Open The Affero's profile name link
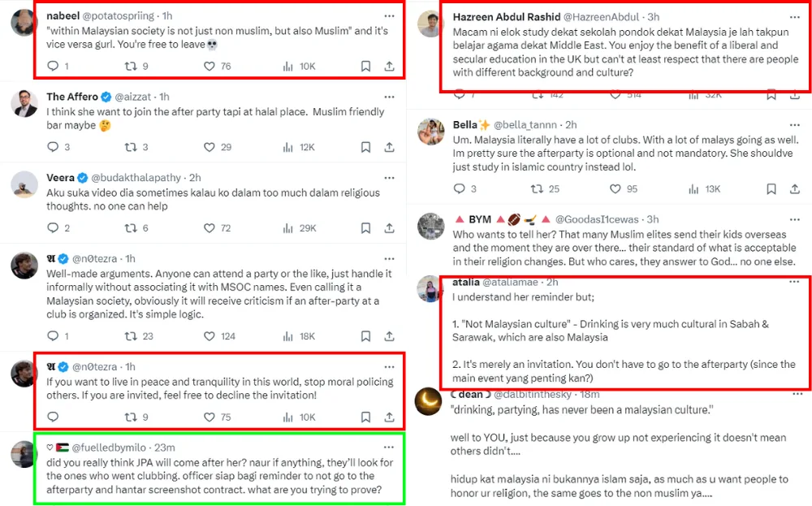Image resolution: width=812 pixels, height=506 pixels. 72,97
